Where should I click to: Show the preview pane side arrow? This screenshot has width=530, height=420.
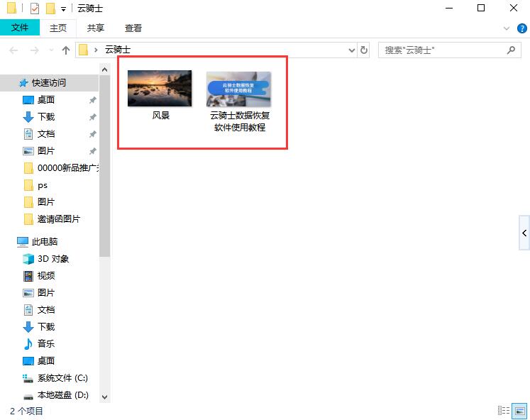524,233
